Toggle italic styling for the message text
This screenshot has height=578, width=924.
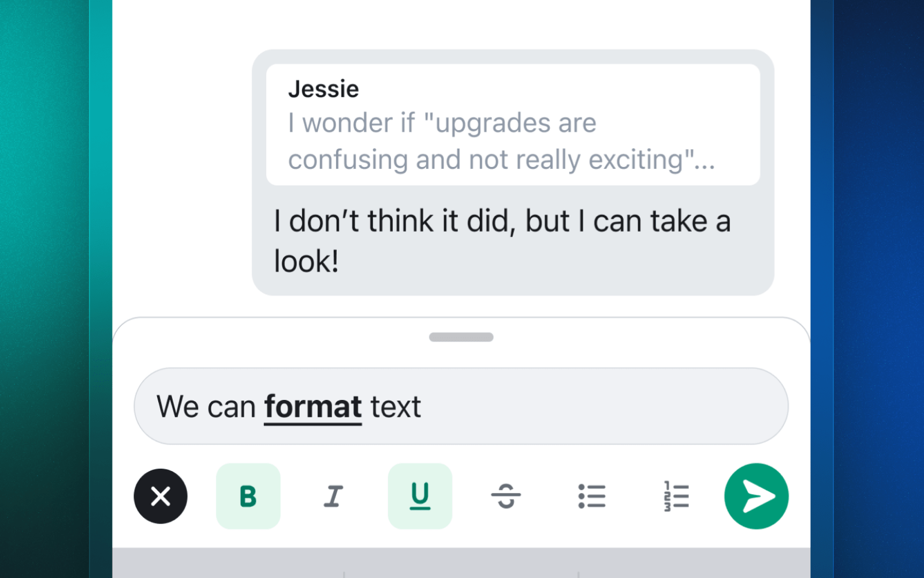334,496
